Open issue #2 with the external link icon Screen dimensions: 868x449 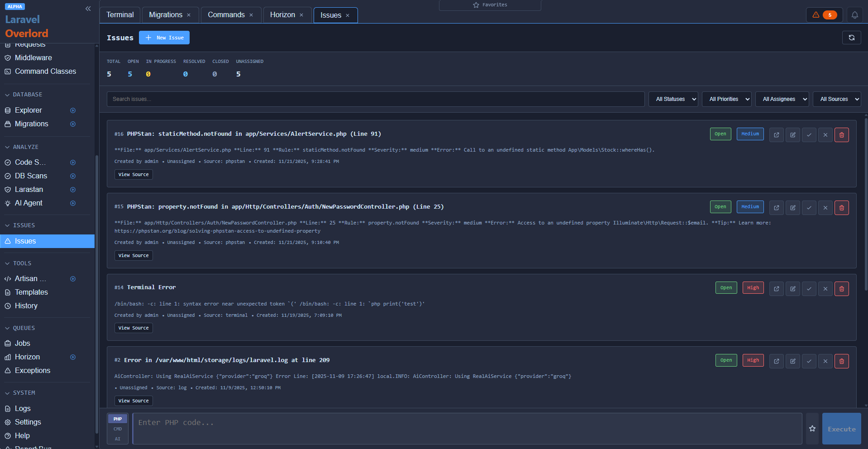pos(776,361)
